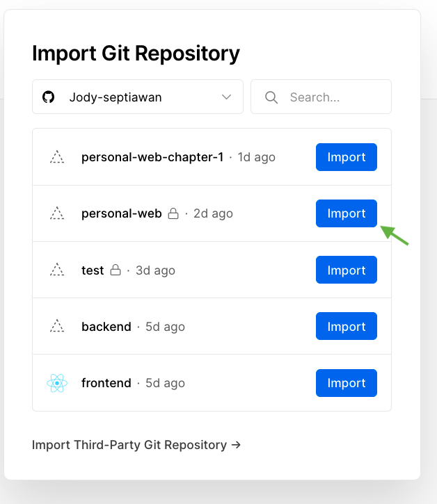The image size is (437, 504).
Task: Expand the account selector chevron arrow
Action: click(226, 97)
